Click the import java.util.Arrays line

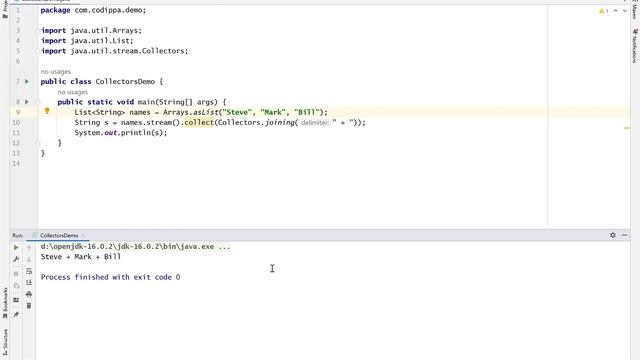[x=91, y=31]
